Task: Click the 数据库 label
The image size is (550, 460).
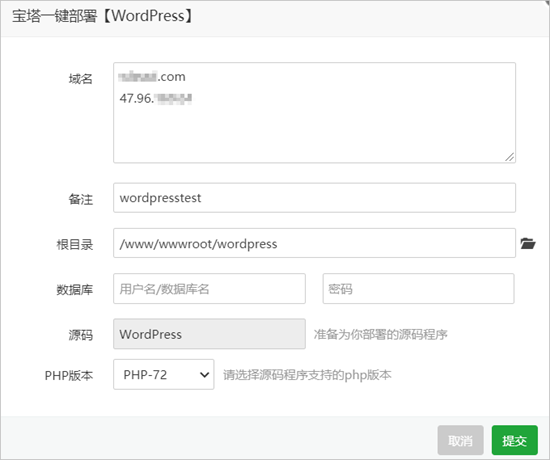Action: click(74, 289)
